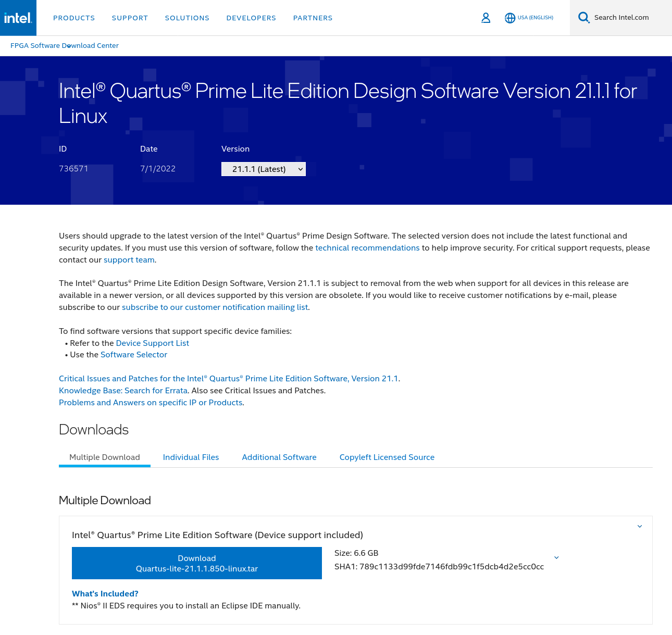Follow the Device Support List link
The image size is (672, 635).
[152, 343]
